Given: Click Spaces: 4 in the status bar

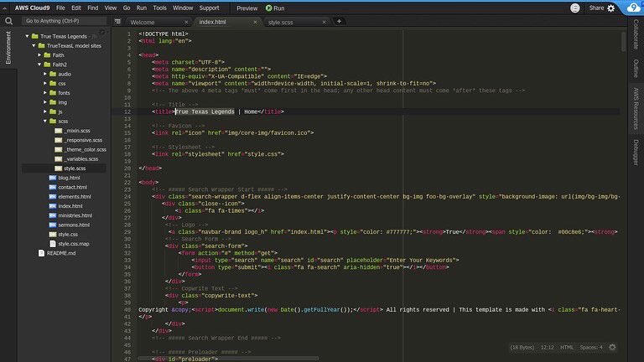Looking at the screenshot, I should [x=591, y=347].
